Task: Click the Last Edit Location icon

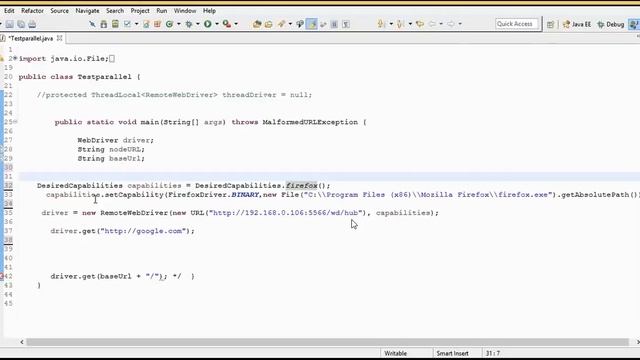Action: click(420, 24)
